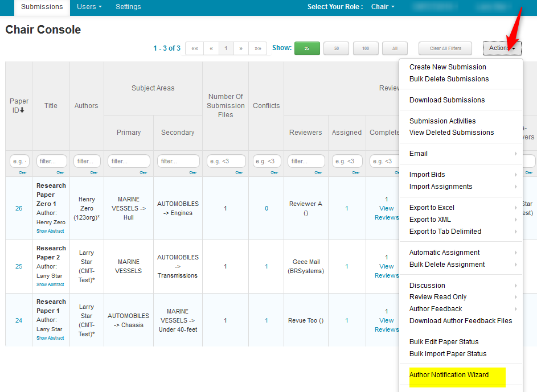Select Author Notification Wizard menu item
The height and width of the screenshot is (392, 537).
pyautogui.click(x=449, y=375)
